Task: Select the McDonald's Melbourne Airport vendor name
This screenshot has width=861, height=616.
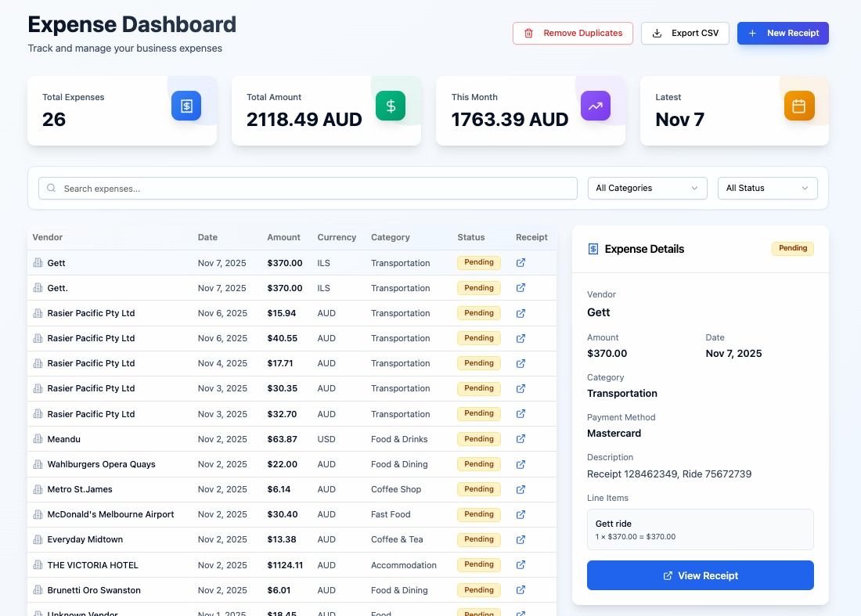Action: tap(110, 514)
